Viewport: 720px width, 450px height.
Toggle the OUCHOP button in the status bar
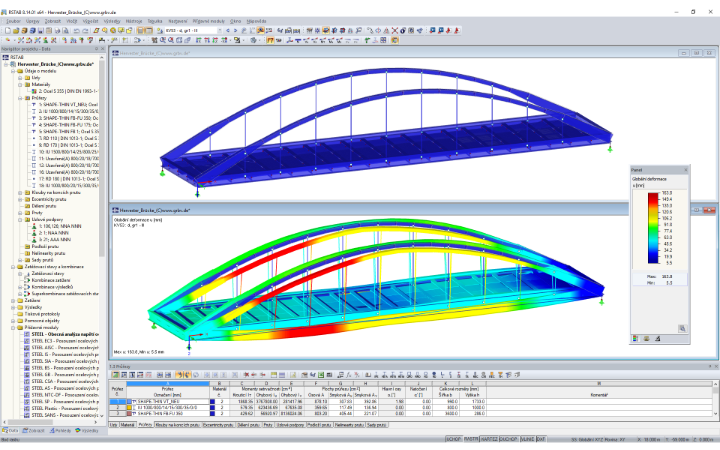coord(509,439)
